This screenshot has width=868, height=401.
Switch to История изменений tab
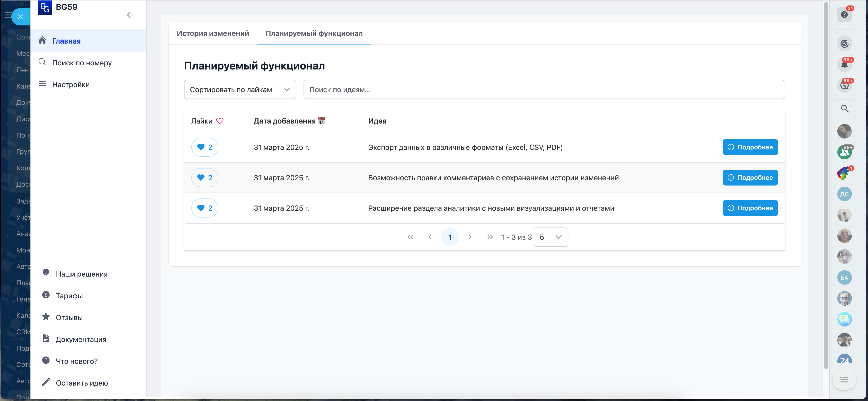click(213, 33)
